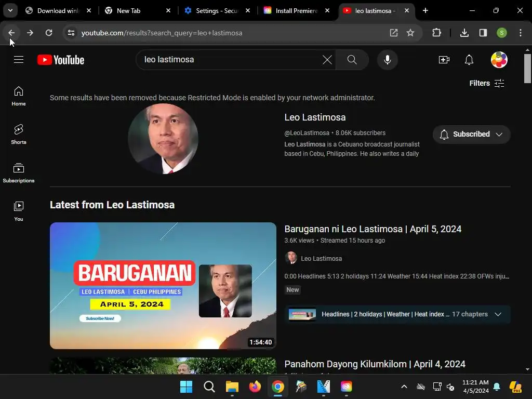View site information icon in address bar

(71, 33)
